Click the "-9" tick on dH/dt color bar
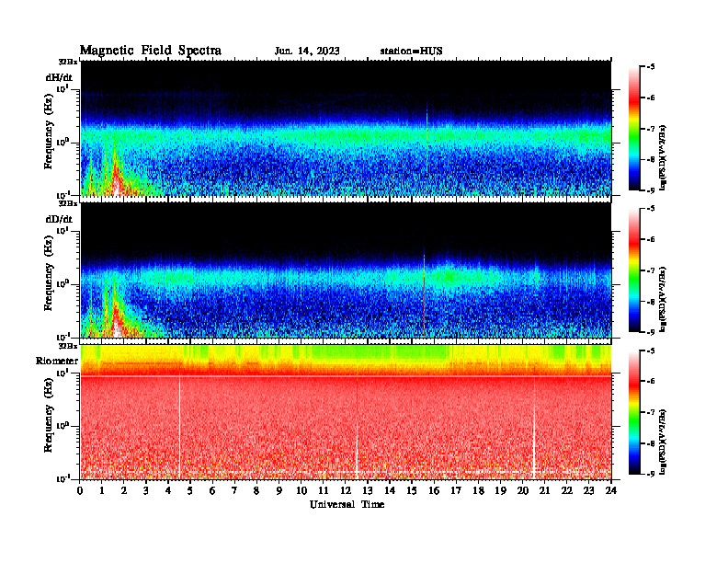 (651, 190)
